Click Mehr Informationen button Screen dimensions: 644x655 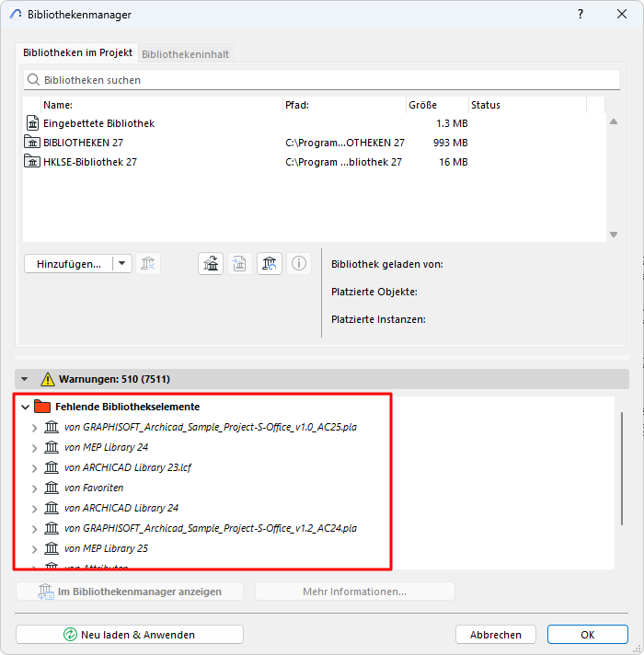coord(354,592)
